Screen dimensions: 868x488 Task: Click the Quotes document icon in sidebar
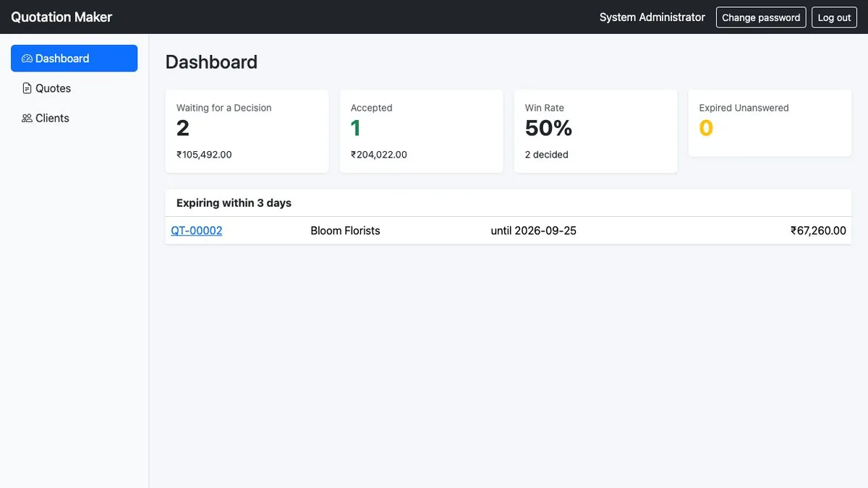[27, 88]
